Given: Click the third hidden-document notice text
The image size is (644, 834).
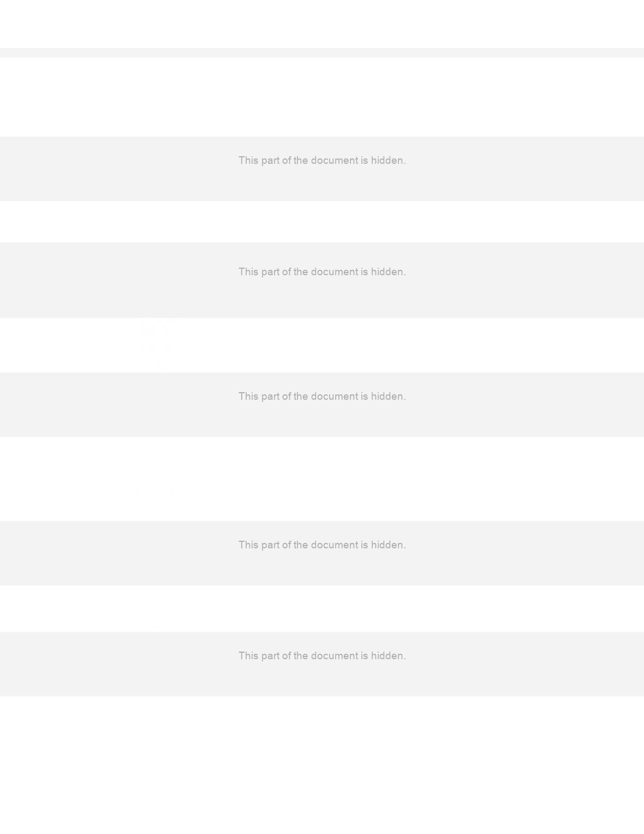Looking at the screenshot, I should (322, 397).
